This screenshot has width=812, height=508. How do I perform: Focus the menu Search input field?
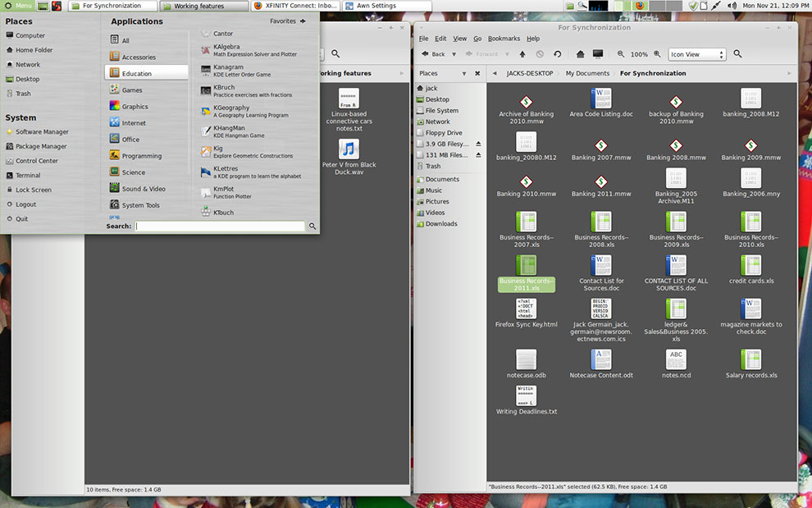point(220,227)
